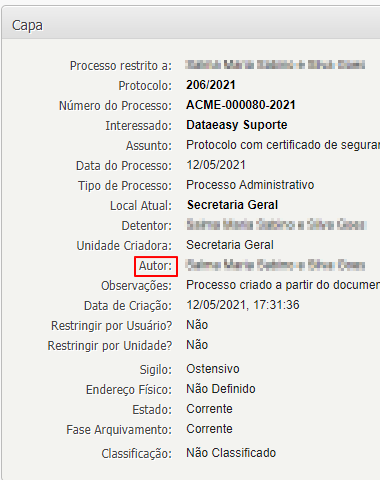Click the Sigilo value Ostensivo
The height and width of the screenshot is (480, 380).
click(213, 369)
